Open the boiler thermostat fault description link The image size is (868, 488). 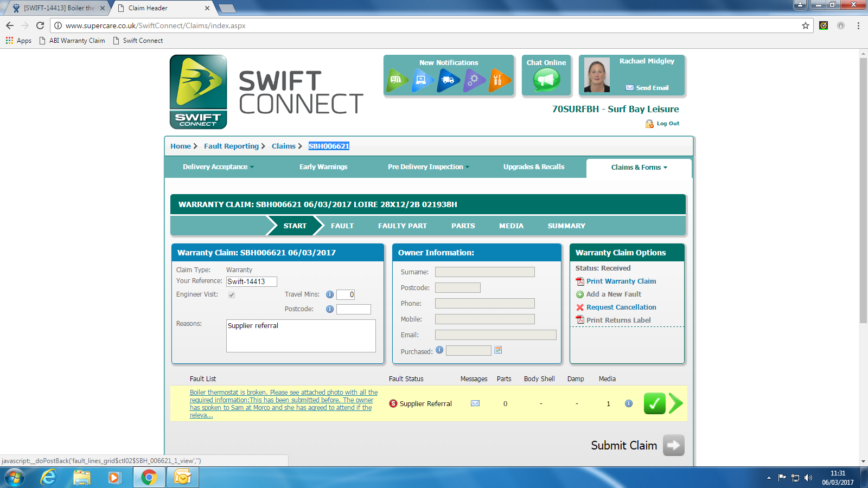284,404
